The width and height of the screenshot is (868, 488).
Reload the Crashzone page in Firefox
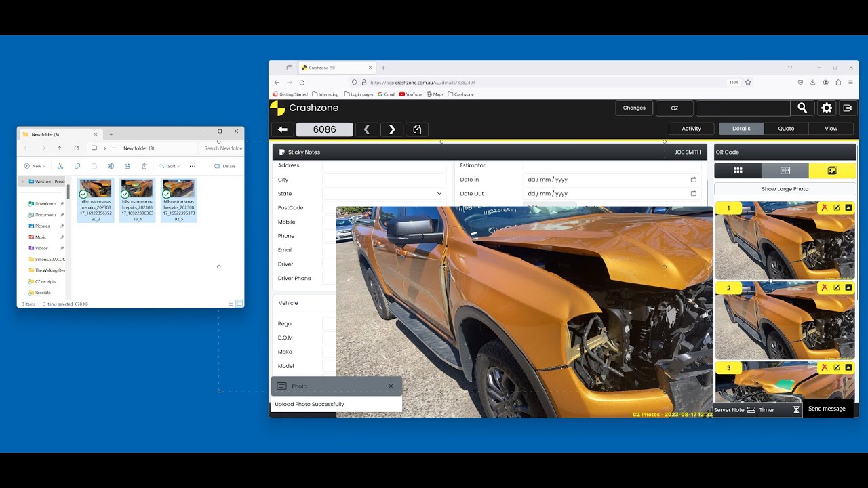pyautogui.click(x=302, y=82)
